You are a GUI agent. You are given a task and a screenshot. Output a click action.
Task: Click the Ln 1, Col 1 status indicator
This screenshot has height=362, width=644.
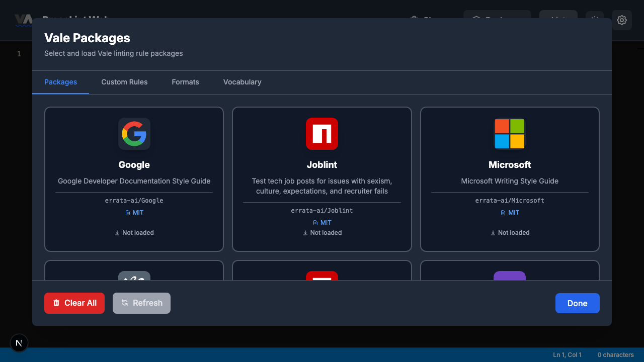point(568,354)
